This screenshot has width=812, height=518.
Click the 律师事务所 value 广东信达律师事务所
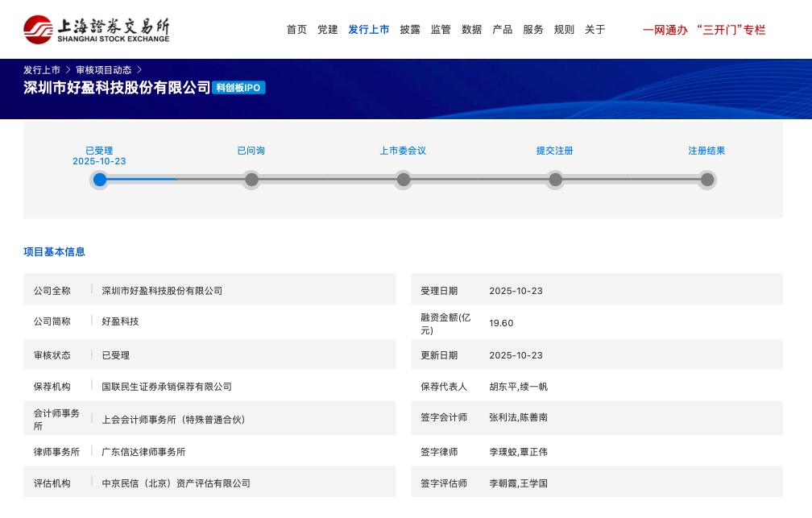click(143, 452)
